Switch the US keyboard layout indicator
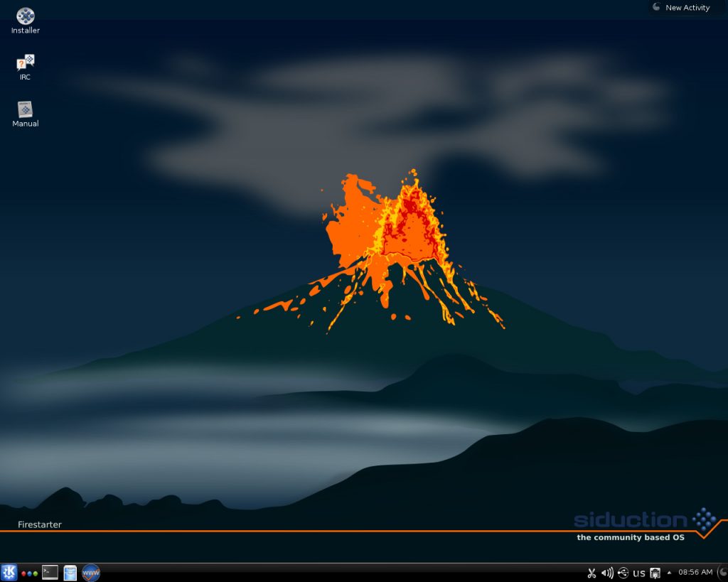This screenshot has width=728, height=582. (x=639, y=573)
